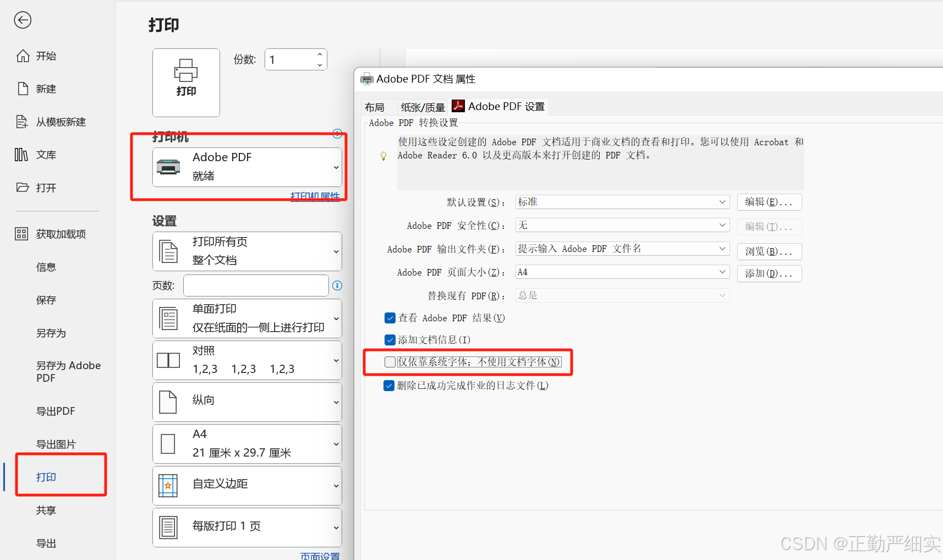Open the 默认设置 标准 dropdown
Screen dimensions: 943x560
622,202
